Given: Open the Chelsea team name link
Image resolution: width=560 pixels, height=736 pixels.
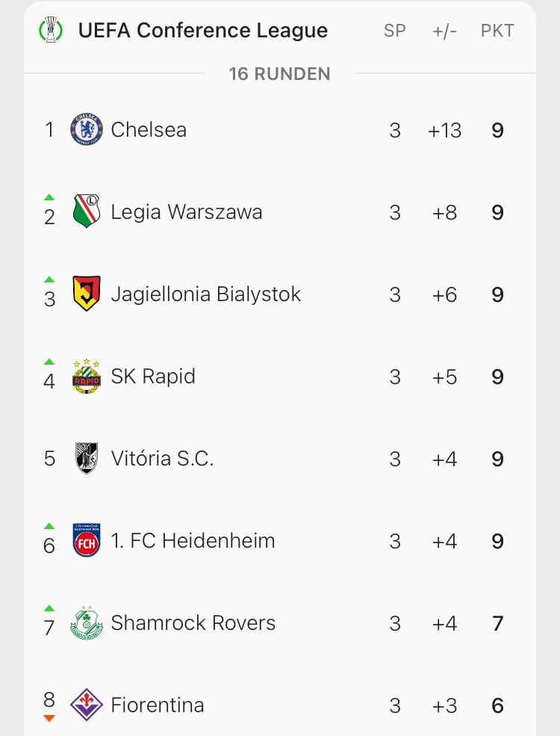Looking at the screenshot, I should click(x=149, y=130).
